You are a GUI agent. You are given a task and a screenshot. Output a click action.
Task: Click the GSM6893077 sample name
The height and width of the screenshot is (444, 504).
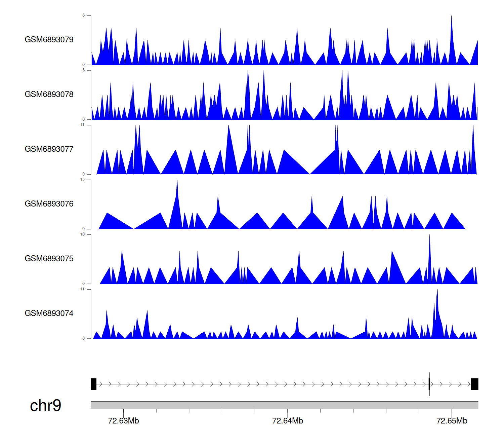[x=49, y=149]
